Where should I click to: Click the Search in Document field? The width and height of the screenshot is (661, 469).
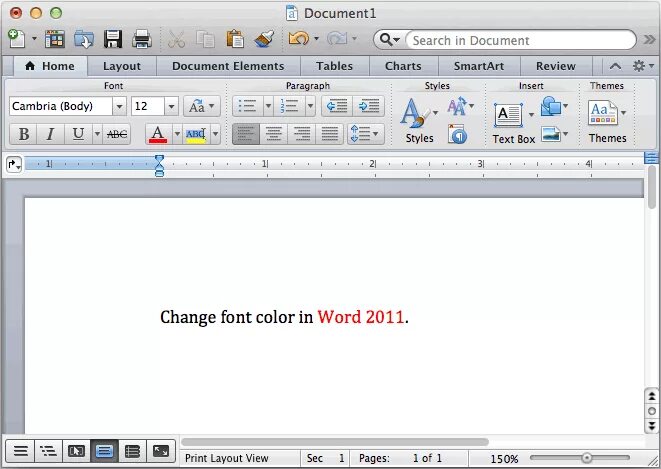521,40
